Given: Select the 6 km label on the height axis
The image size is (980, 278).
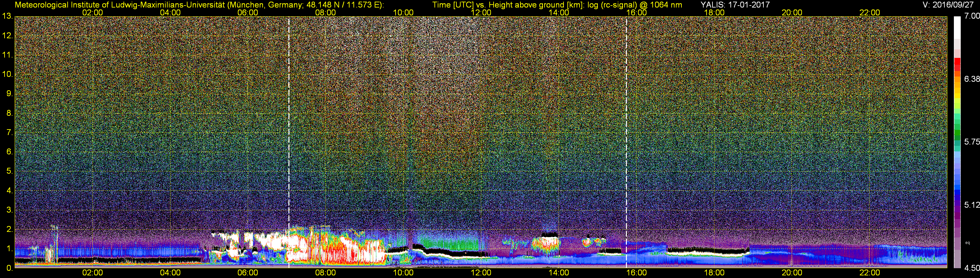Looking at the screenshot, I should coord(9,152).
